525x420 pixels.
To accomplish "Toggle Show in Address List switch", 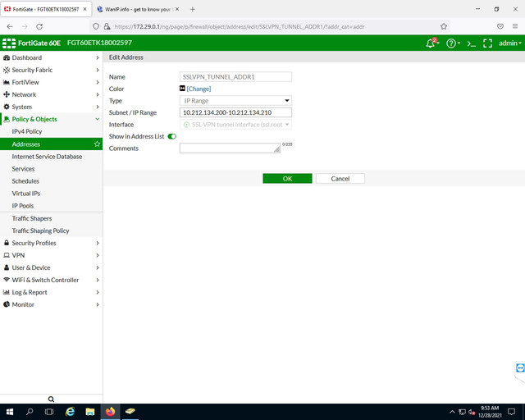I will click(171, 136).
